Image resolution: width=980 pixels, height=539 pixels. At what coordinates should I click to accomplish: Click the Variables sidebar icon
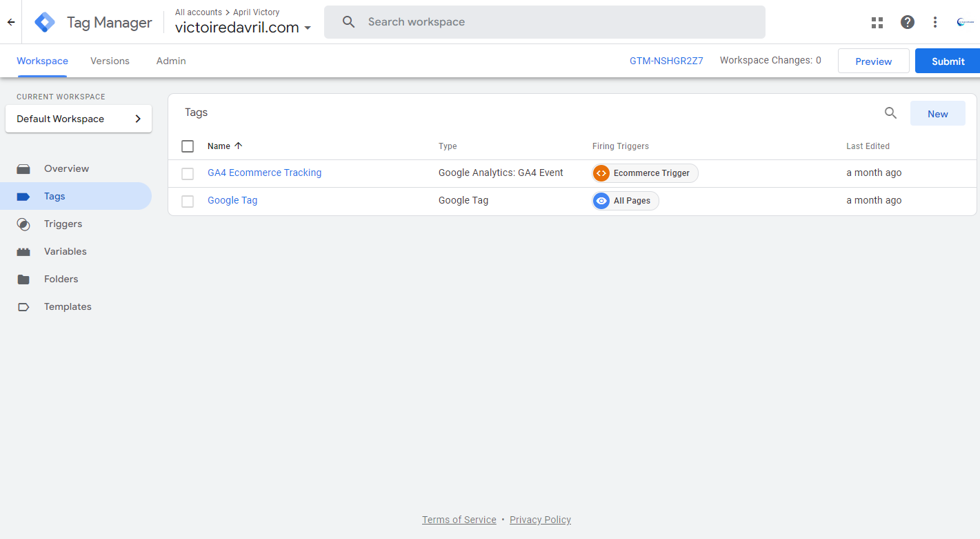pyautogui.click(x=23, y=252)
